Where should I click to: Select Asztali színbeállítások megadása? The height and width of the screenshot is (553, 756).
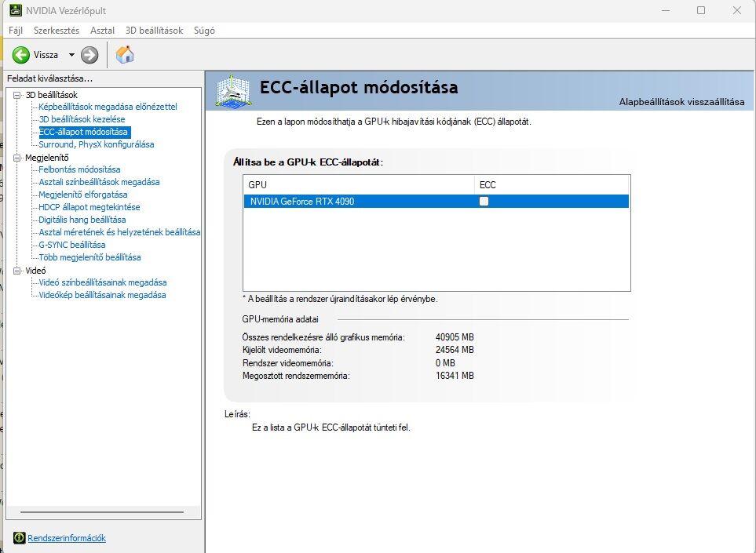(100, 182)
